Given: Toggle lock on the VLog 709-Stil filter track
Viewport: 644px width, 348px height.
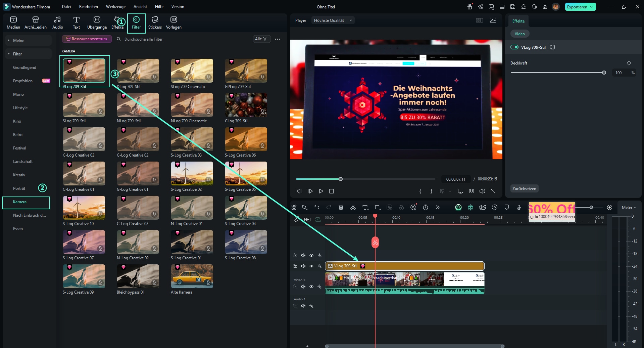Looking at the screenshot, I should point(295,266).
